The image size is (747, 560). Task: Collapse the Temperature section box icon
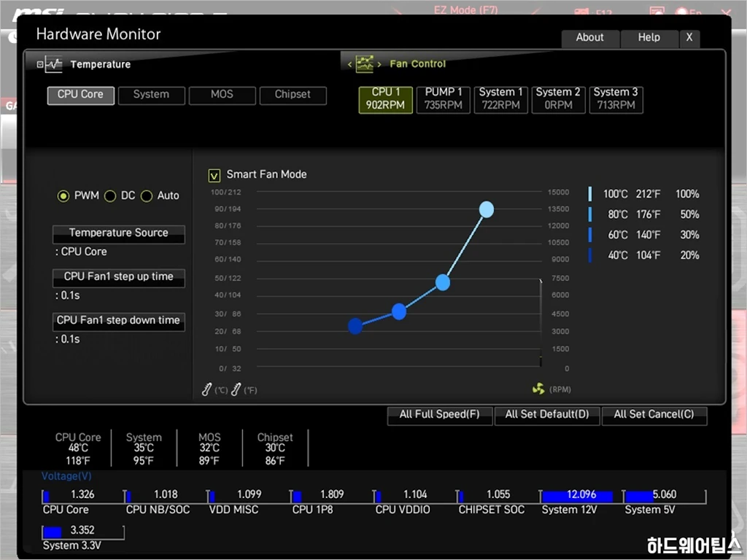point(40,64)
